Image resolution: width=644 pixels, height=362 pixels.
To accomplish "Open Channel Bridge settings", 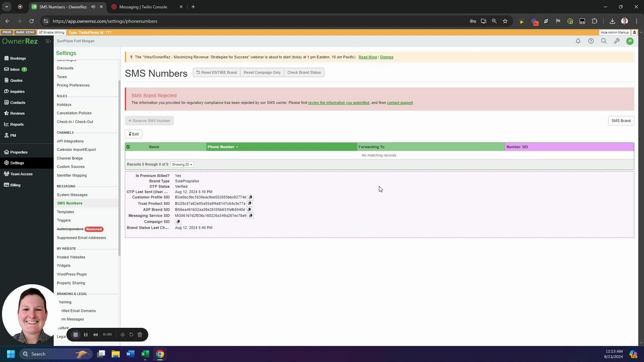I will coord(69,158).
